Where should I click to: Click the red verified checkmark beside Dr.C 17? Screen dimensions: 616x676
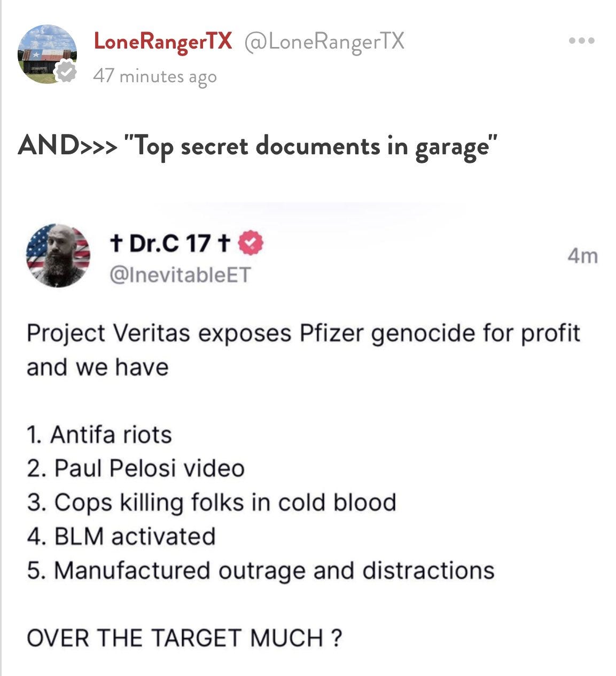point(250,243)
